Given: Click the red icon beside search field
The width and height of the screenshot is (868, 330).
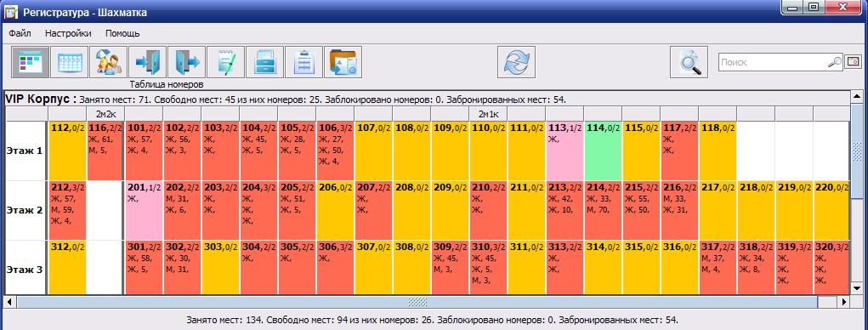Looking at the screenshot, I should [x=853, y=61].
